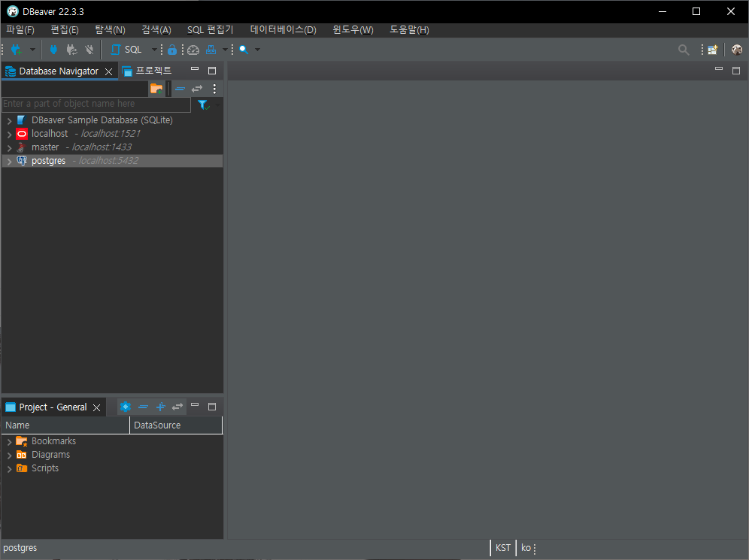
Task: Click the Open Perspective icon at top right
Action: pos(713,50)
